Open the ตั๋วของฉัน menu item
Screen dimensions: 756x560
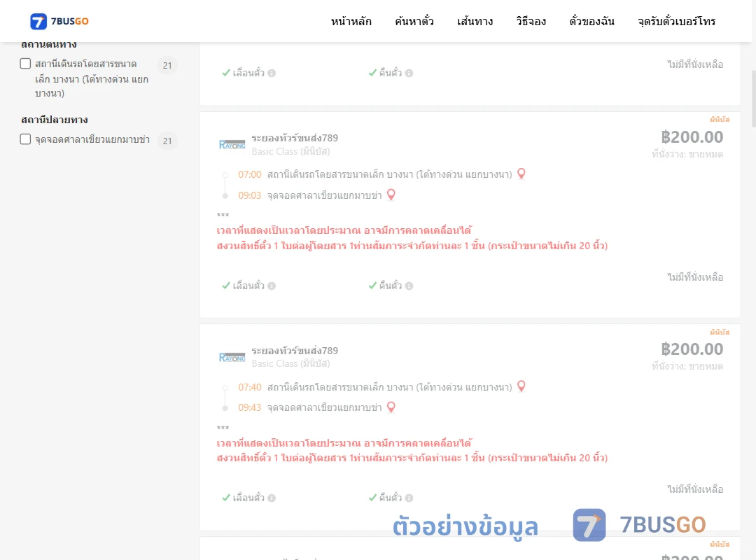click(x=591, y=21)
